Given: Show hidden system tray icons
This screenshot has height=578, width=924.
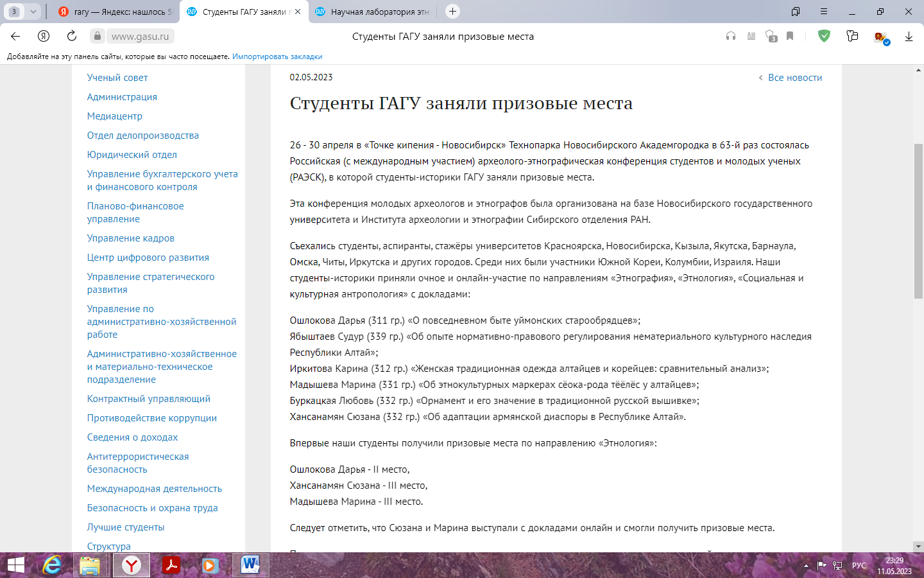Looking at the screenshot, I should tap(806, 566).
